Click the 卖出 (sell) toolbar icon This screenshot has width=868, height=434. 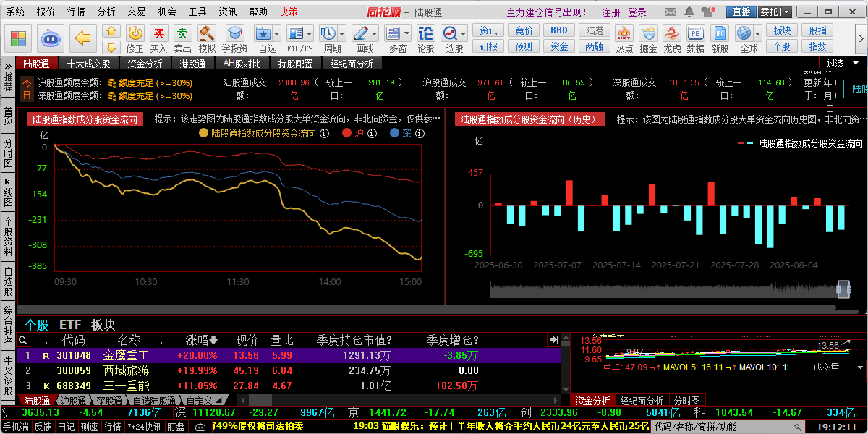click(x=183, y=34)
